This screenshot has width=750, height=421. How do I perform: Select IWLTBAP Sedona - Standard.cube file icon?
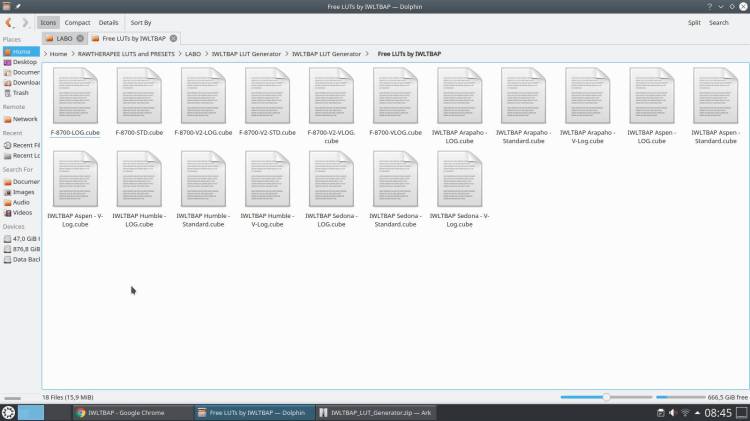click(x=396, y=178)
